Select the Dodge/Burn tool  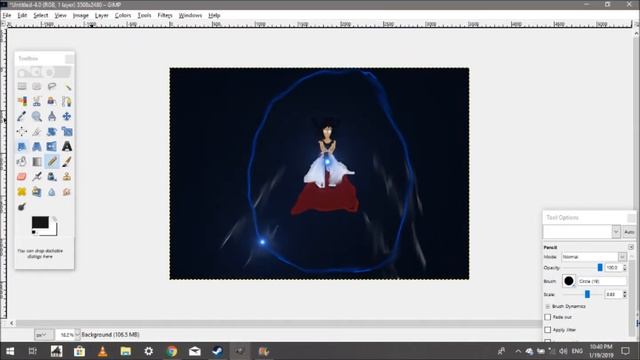22,207
